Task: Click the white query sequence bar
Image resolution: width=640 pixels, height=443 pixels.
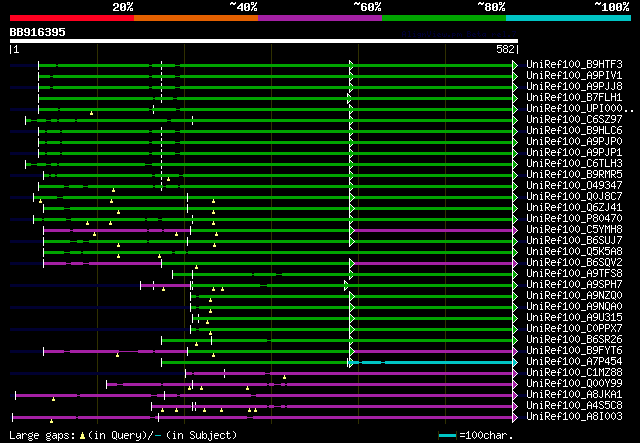Action: (264, 41)
